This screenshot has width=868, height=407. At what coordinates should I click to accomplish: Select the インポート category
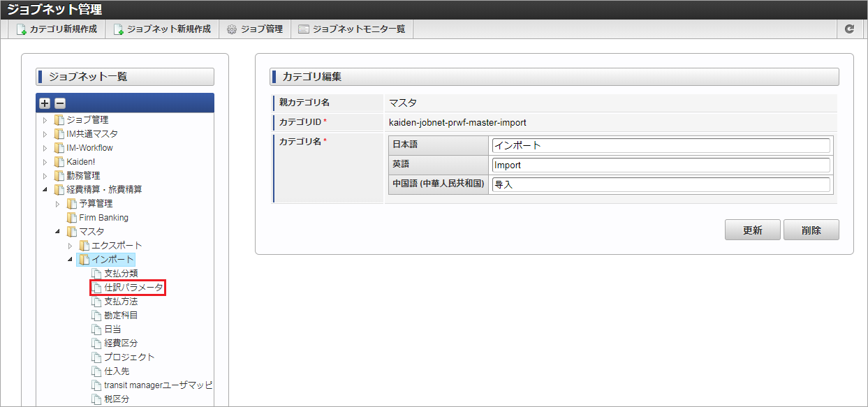click(112, 260)
